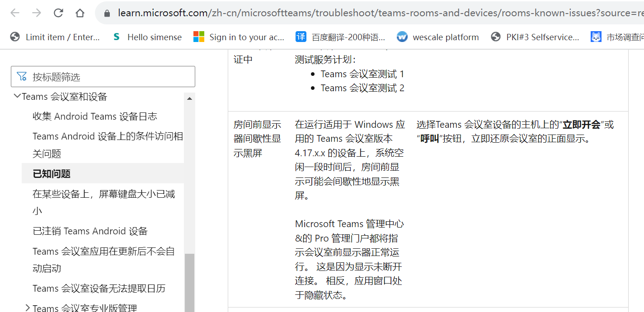Screen dimensions: 644x312
Task: Open '收集 Android Teams 设备日志' article
Action: [x=95, y=116]
